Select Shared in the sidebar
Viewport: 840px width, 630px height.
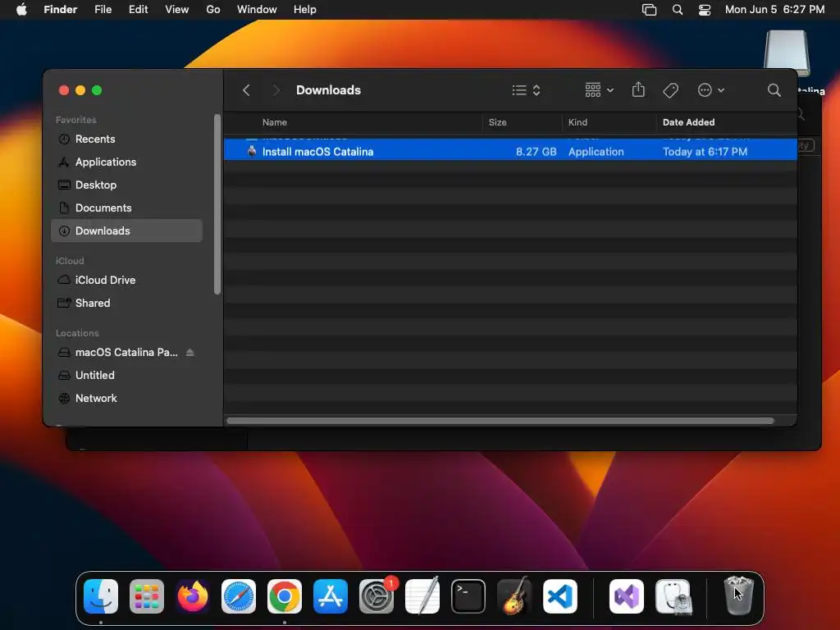coord(126,304)
